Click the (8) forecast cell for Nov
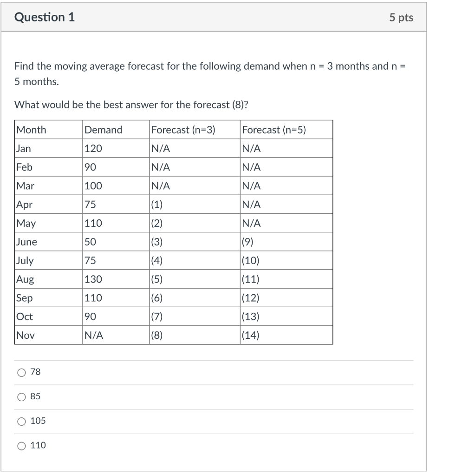The height and width of the screenshot is (476, 456). click(157, 335)
